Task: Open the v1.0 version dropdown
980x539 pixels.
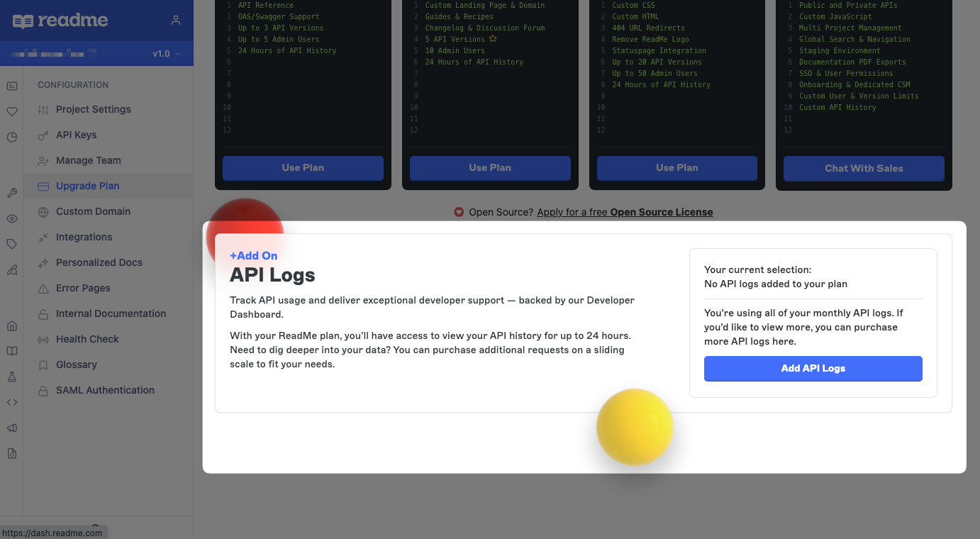Action: click(167, 54)
